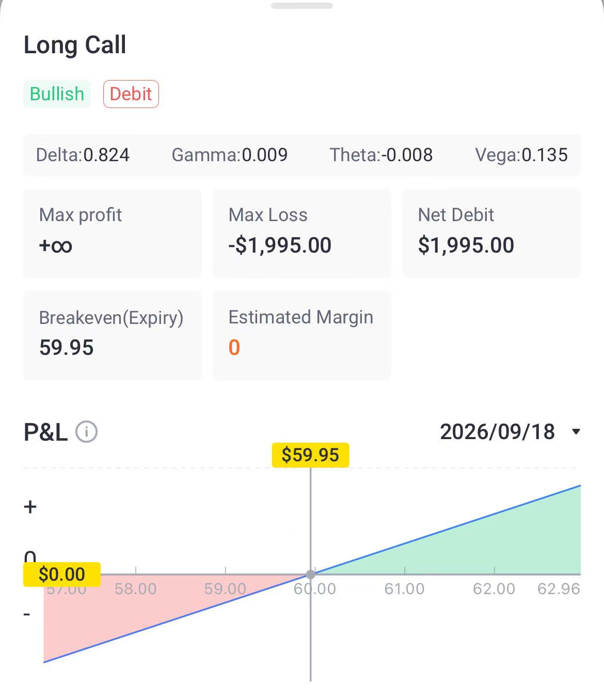Click the dropdown arrow beside the date
Image resolution: width=604 pixels, height=700 pixels.
tap(576, 432)
